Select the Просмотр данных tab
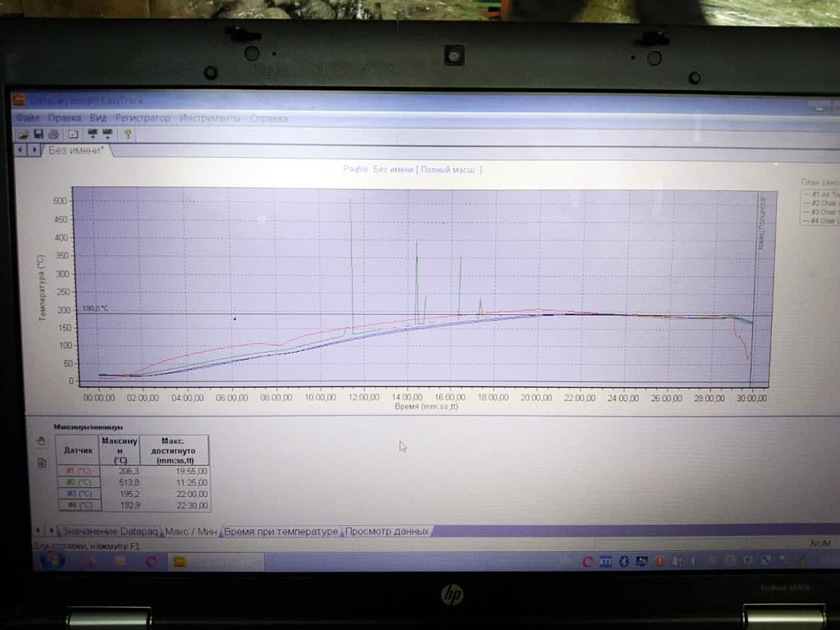This screenshot has width=840, height=630. tap(386, 532)
